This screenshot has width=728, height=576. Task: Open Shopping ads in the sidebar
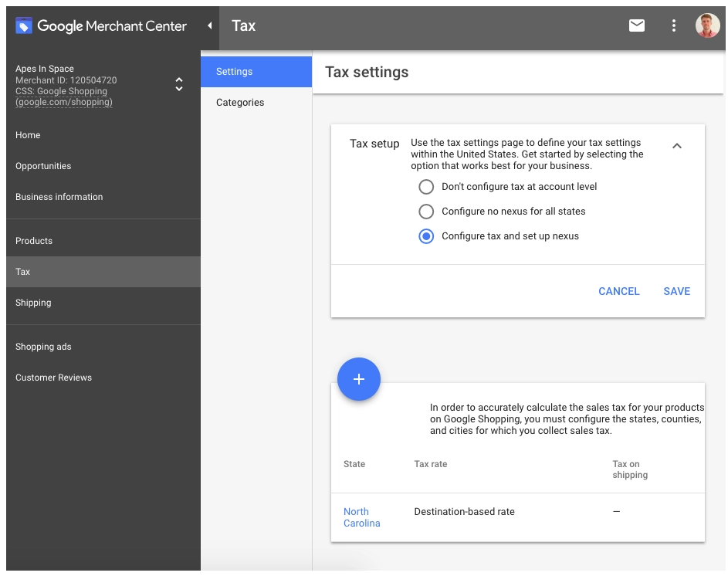tap(103, 347)
